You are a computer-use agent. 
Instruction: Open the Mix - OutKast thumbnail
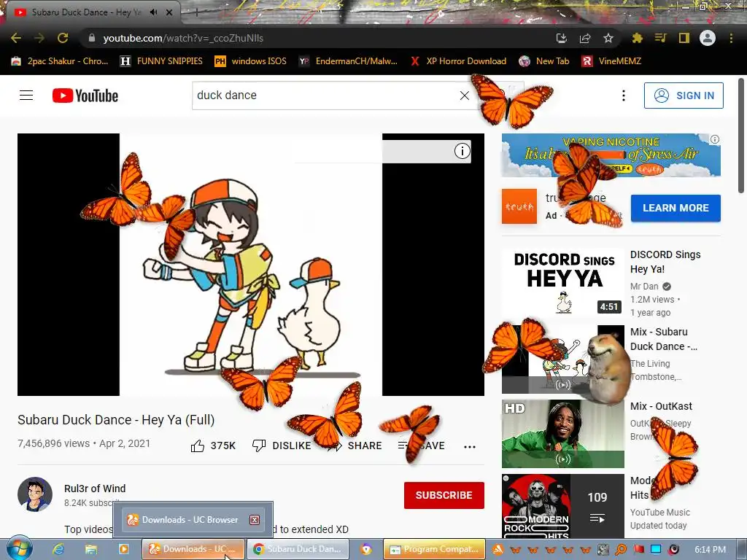(x=562, y=434)
